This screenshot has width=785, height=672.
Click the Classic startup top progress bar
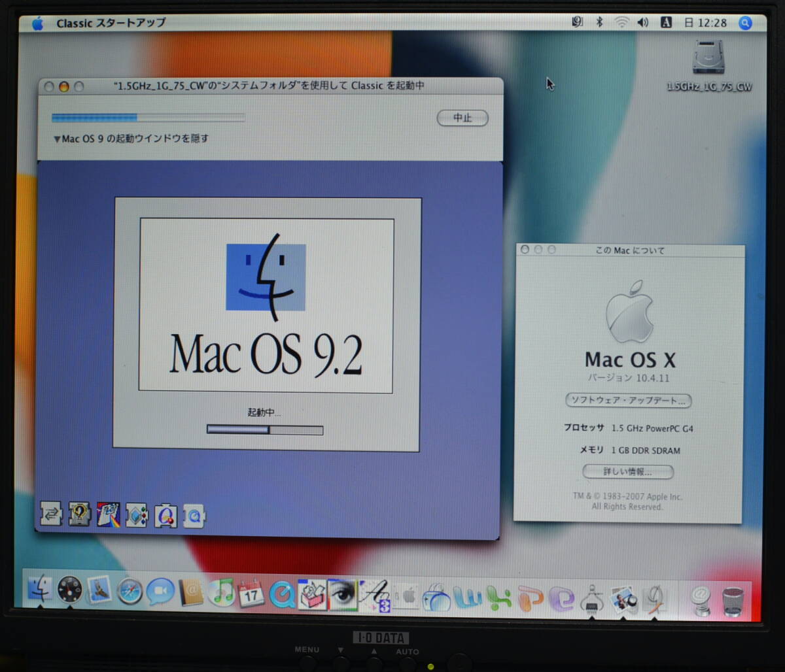coord(148,118)
